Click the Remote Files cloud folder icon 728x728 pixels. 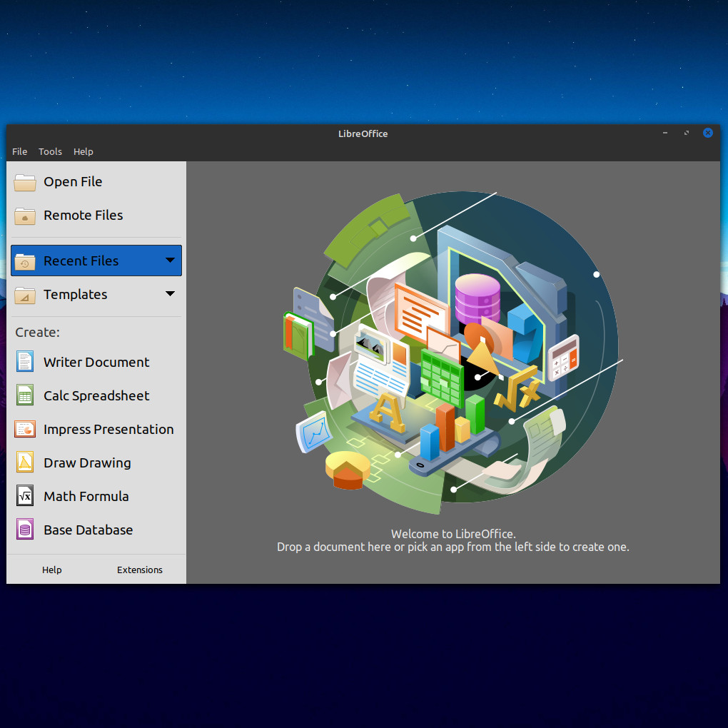(x=25, y=216)
